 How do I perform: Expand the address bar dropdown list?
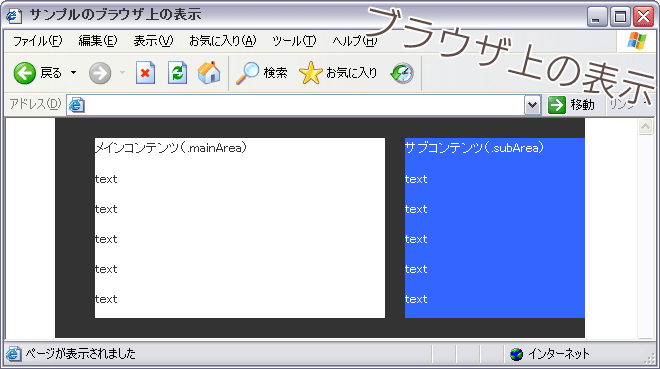(532, 105)
